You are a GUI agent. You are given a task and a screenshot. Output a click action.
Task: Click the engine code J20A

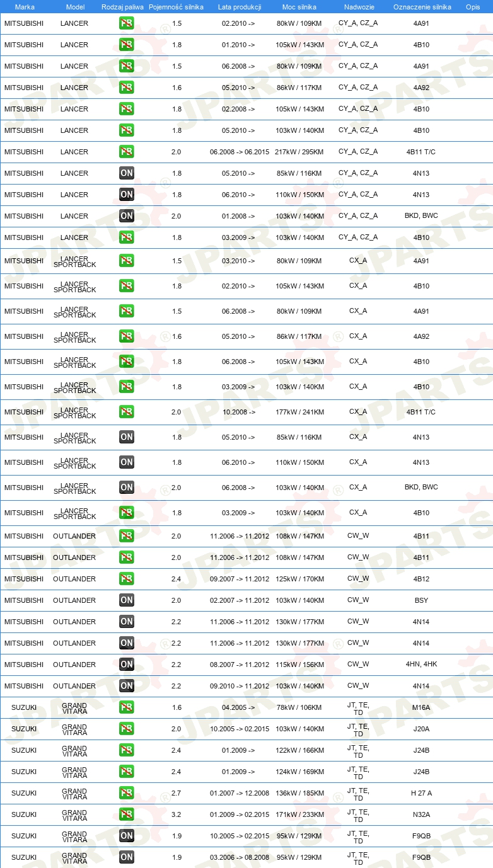tap(421, 729)
